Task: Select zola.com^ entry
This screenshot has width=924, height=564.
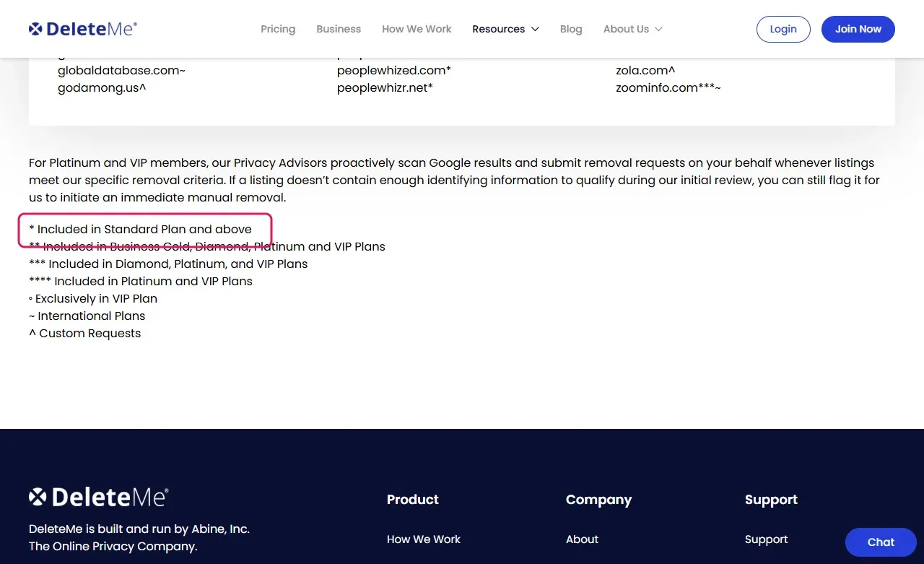Action: click(645, 70)
